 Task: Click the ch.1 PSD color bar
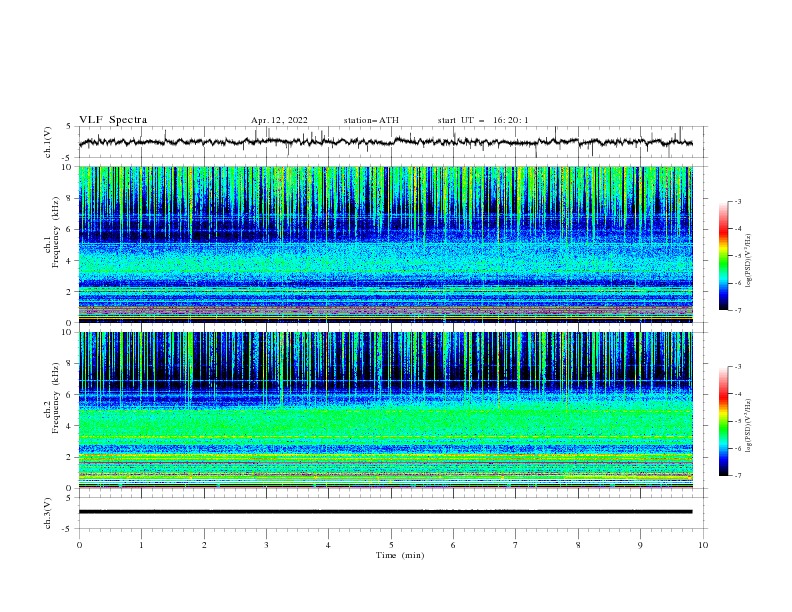pyautogui.click(x=723, y=256)
